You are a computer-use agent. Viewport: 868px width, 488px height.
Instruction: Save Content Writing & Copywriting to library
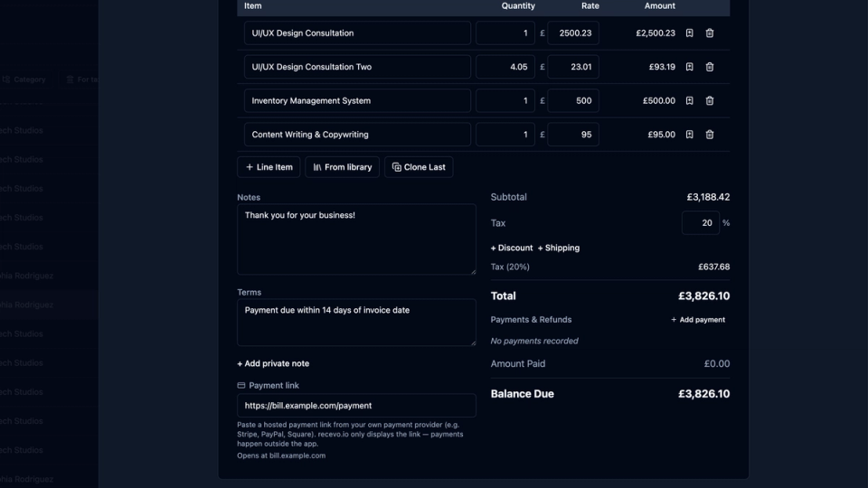point(689,135)
